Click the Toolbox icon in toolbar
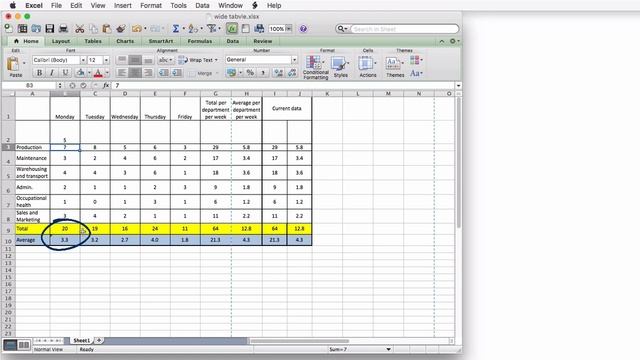The width and height of the screenshot is (640, 360). 245,28
